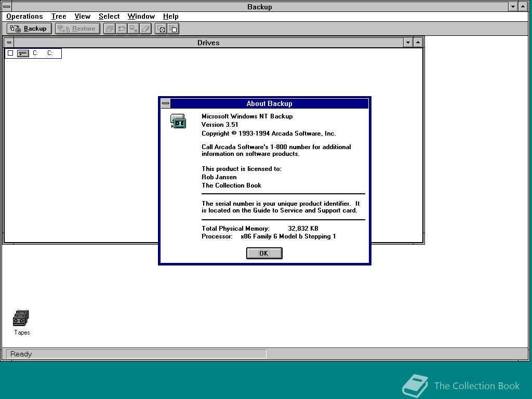Viewport: 532px width, 399px height.
Task: Open the Tapes window icon
Action: point(21,318)
